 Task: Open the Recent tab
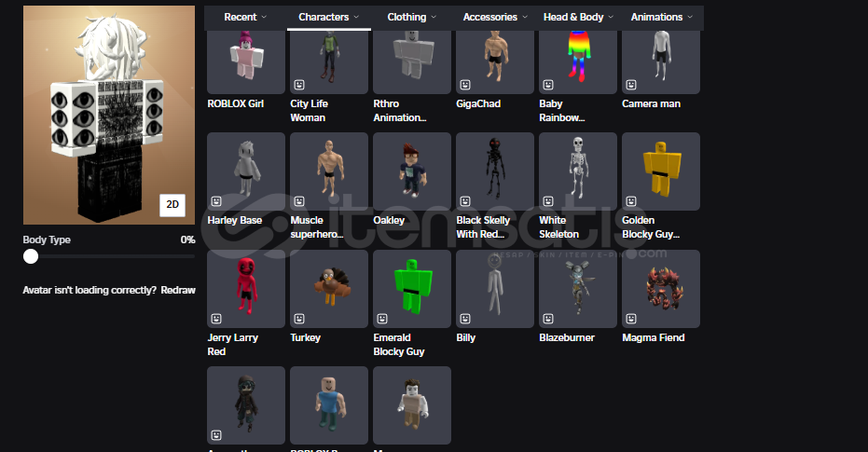[x=245, y=17]
